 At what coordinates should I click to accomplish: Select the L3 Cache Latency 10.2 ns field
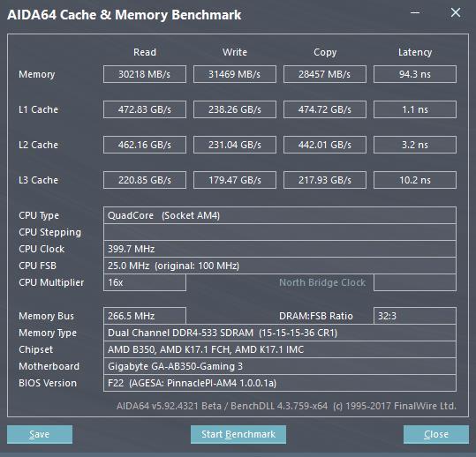[415, 180]
